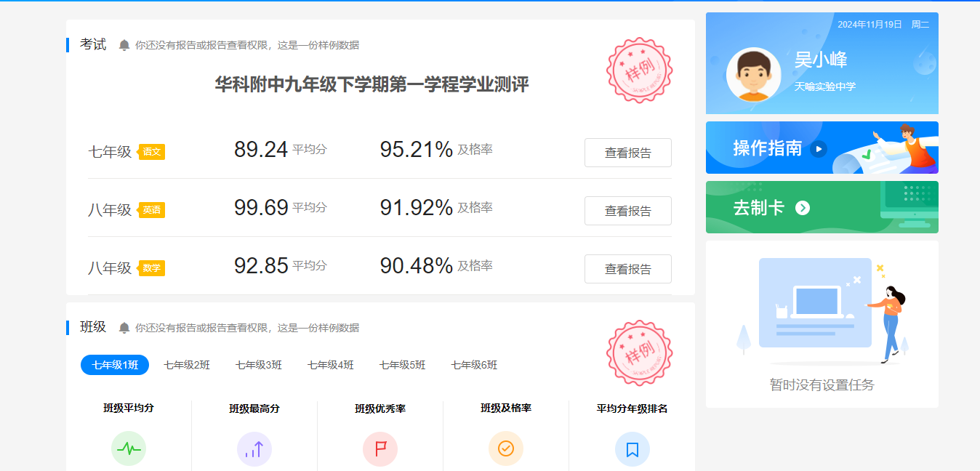Screen dimensions: 980x471
Task: Click the 英语 subject tag
Action: tap(151, 210)
